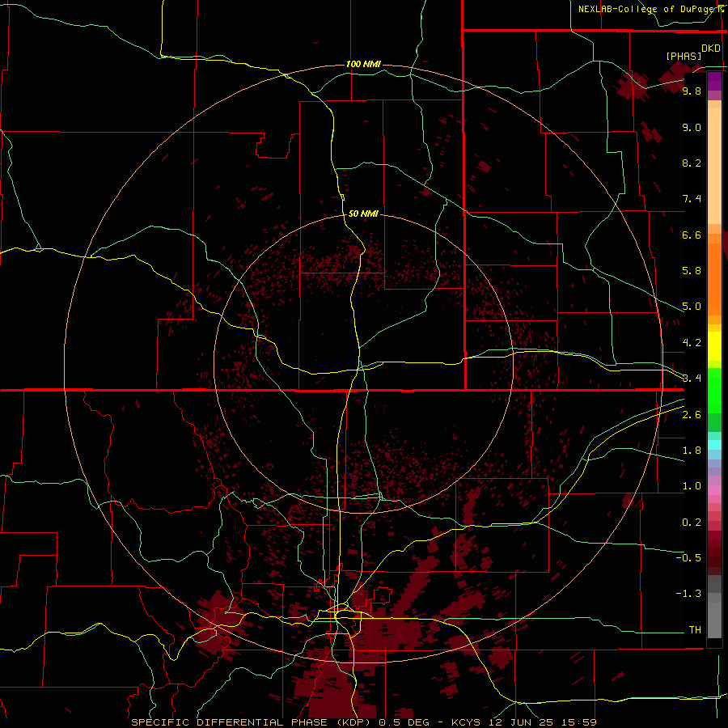Image resolution: width=728 pixels, height=728 pixels.
Task: Click the 6.6 scale value
Action: point(692,235)
